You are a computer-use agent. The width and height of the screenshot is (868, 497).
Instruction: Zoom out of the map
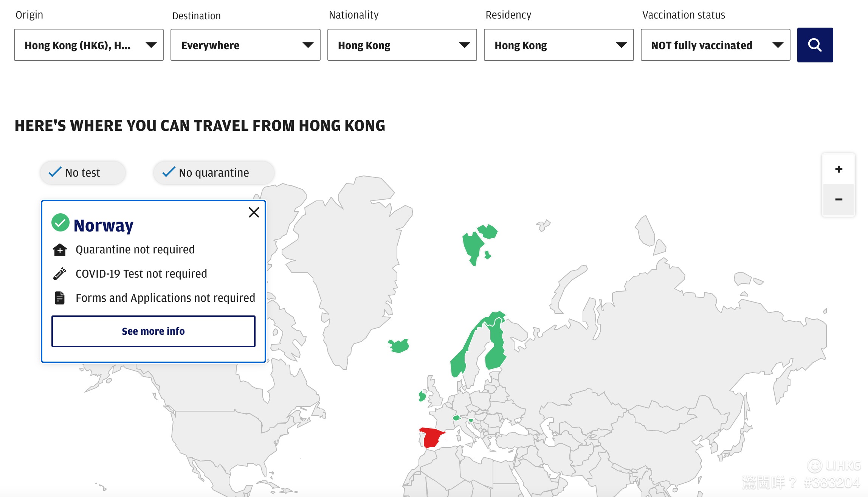(x=839, y=199)
